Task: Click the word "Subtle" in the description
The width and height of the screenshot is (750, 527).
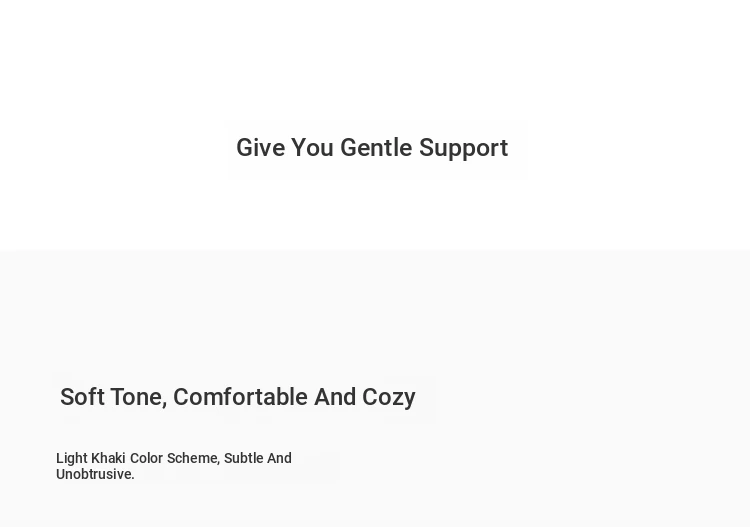Action: pyautogui.click(x=243, y=458)
